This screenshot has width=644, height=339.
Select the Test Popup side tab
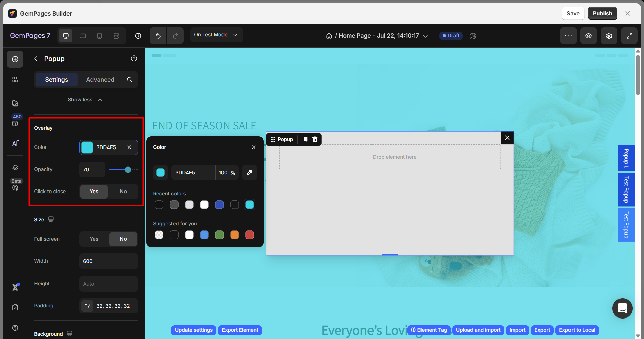626,190
